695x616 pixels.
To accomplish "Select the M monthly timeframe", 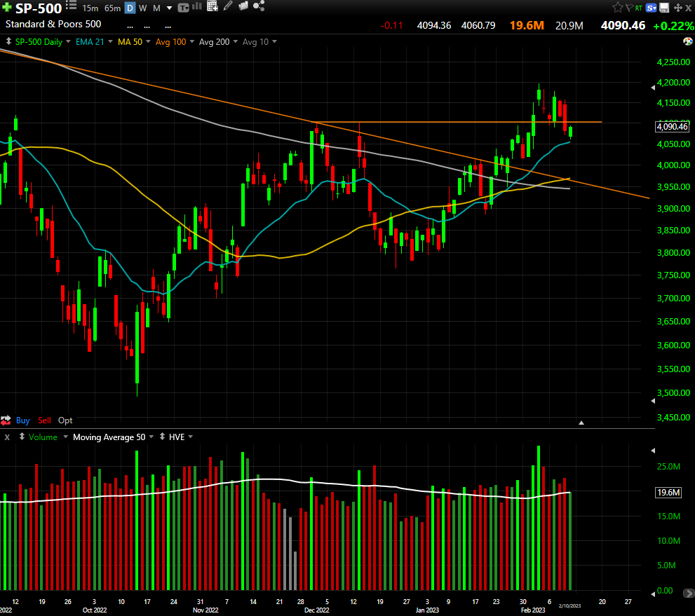I will (156, 8).
